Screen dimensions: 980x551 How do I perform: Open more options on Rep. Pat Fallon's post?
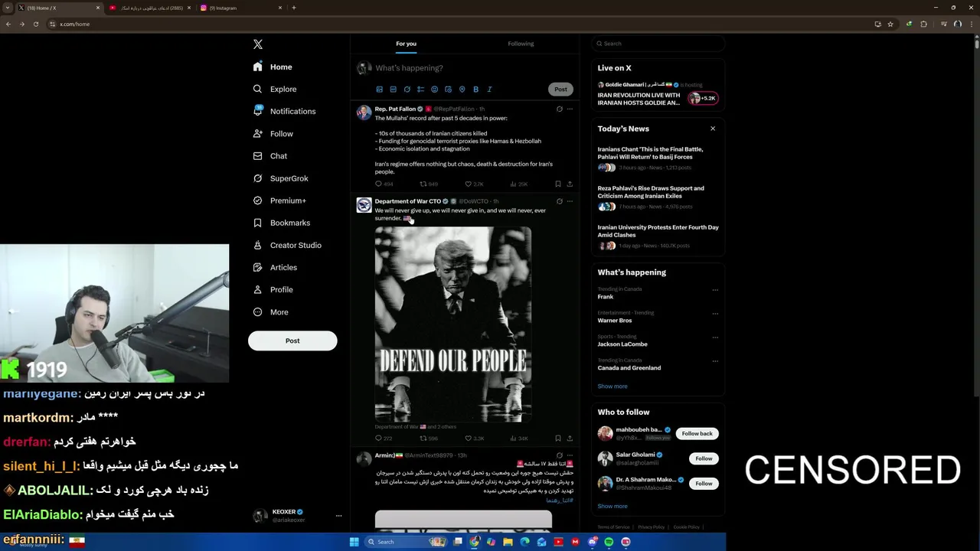click(x=570, y=109)
